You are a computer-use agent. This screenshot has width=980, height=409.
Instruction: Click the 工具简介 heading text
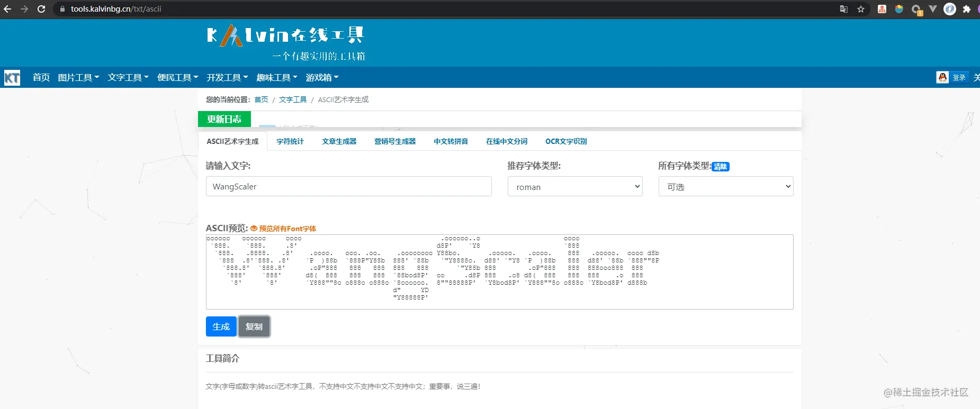click(x=222, y=358)
